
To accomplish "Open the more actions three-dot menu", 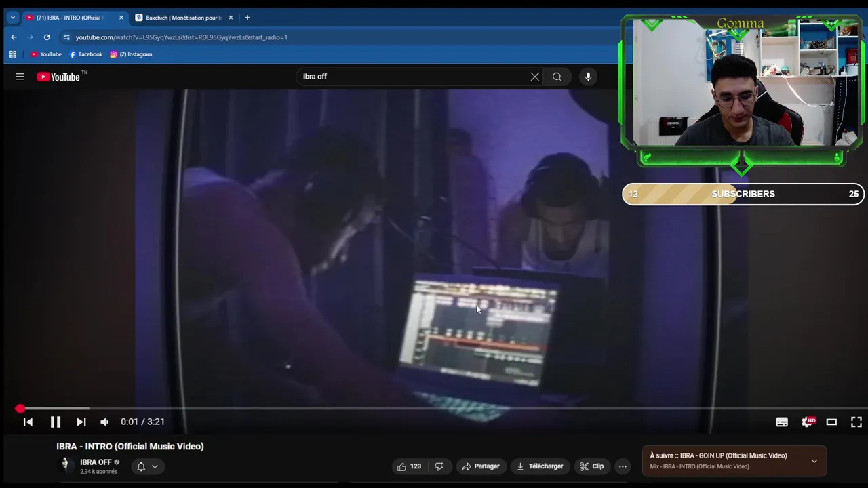I will [x=623, y=466].
